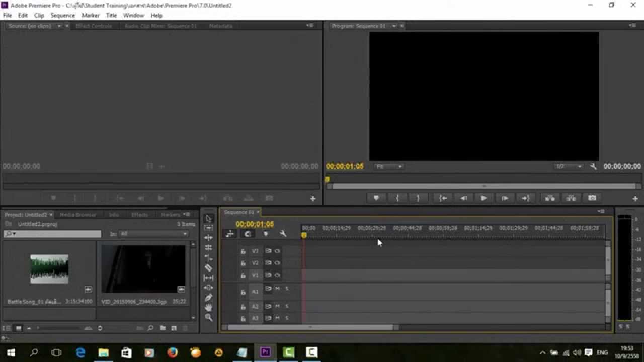Switch to Effects tab
Viewport: 644px width, 362px height.
click(x=139, y=215)
